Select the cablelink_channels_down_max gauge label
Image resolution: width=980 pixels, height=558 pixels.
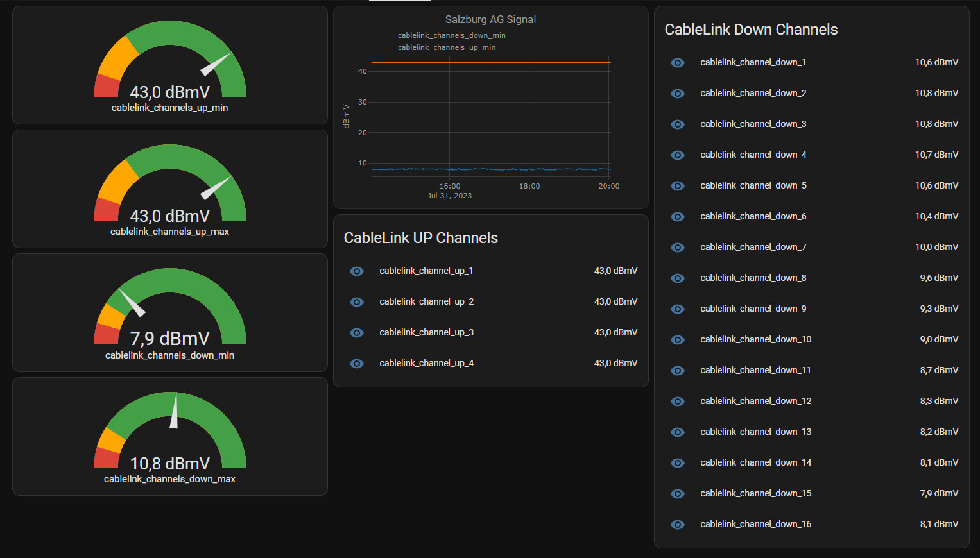[x=170, y=479]
